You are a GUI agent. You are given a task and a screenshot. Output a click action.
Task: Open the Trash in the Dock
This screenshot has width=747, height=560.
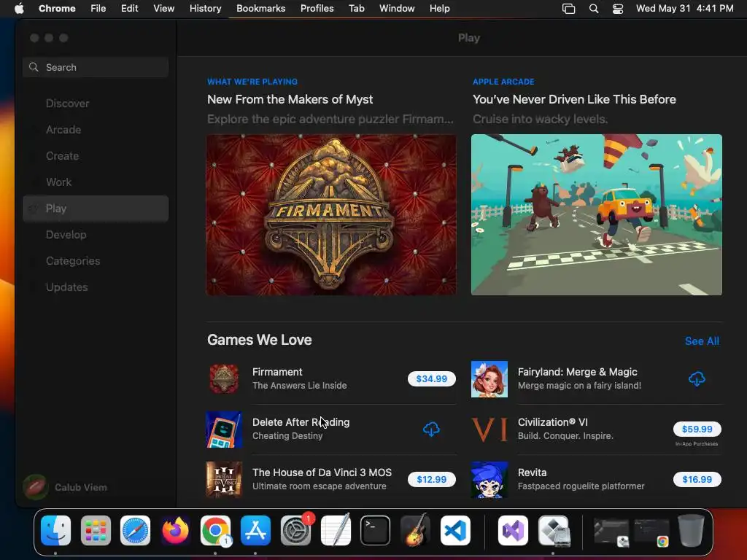point(692,531)
